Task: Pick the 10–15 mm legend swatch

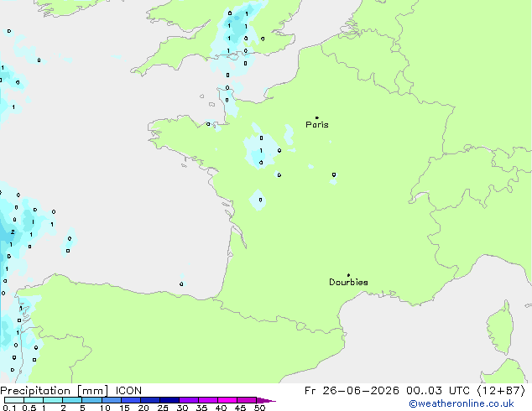Action: (x=112, y=400)
